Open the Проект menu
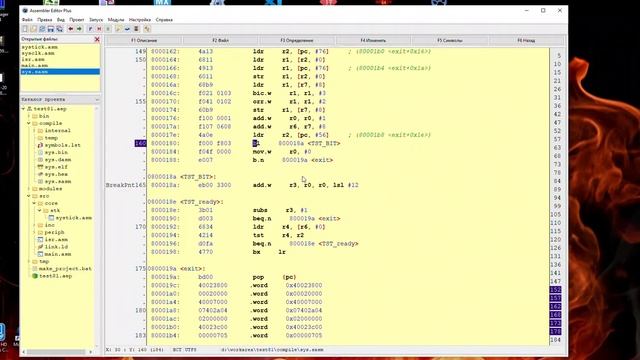 click(77, 20)
